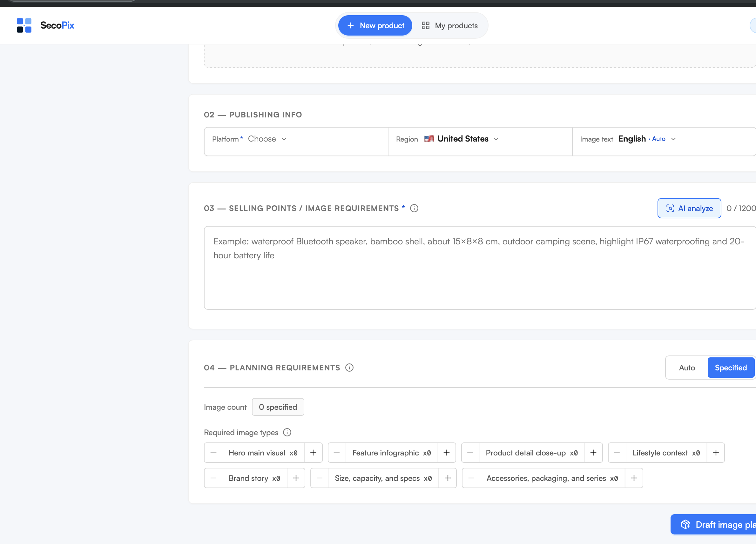Click the Image count label
This screenshot has width=756, height=544.
pos(225,407)
